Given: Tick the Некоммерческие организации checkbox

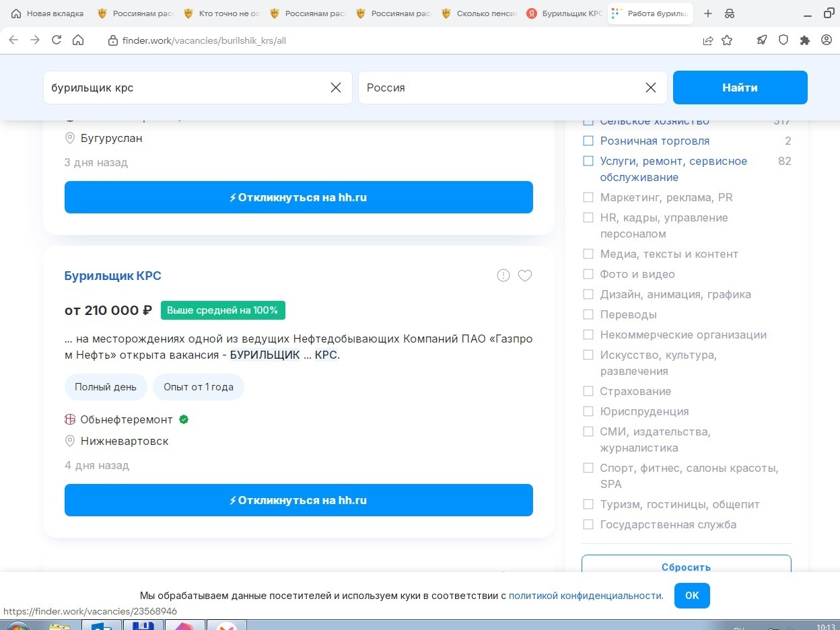Looking at the screenshot, I should pos(588,335).
